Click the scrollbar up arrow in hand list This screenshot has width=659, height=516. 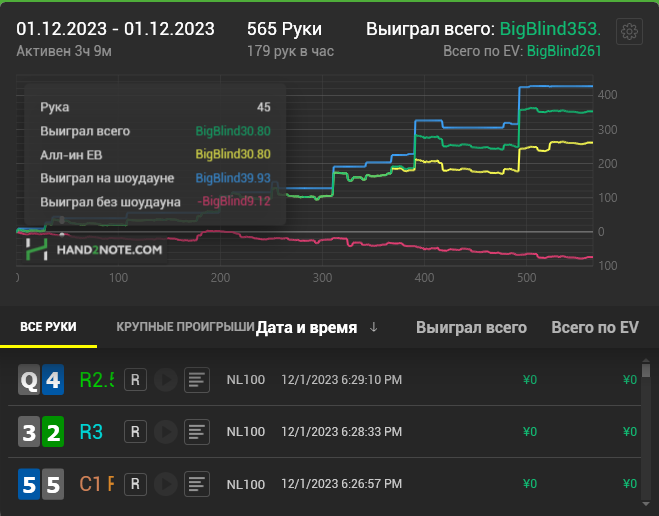(x=646, y=361)
